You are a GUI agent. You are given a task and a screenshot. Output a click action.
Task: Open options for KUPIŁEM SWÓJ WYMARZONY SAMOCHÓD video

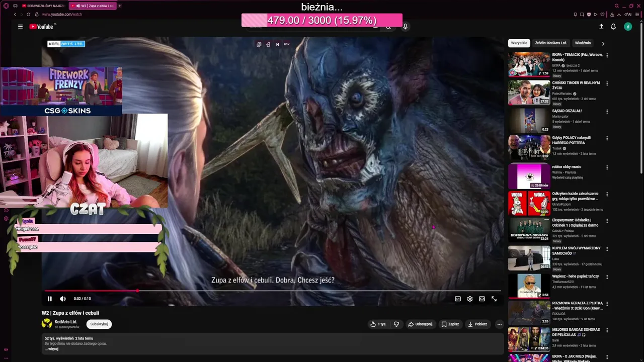[607, 249]
